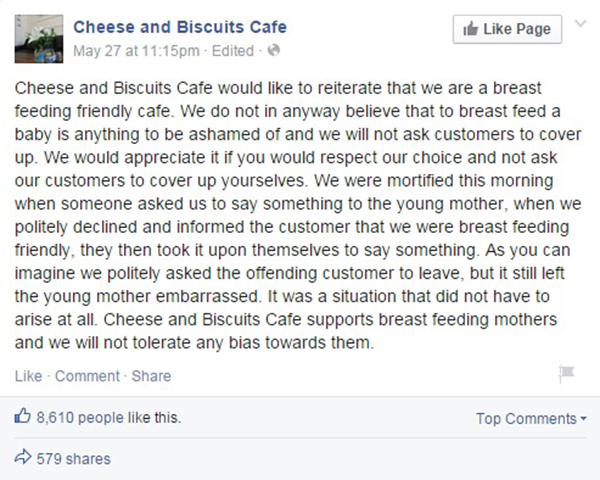
Task: Click the thumbs-up icon beside 8,610 people
Action: (x=24, y=418)
